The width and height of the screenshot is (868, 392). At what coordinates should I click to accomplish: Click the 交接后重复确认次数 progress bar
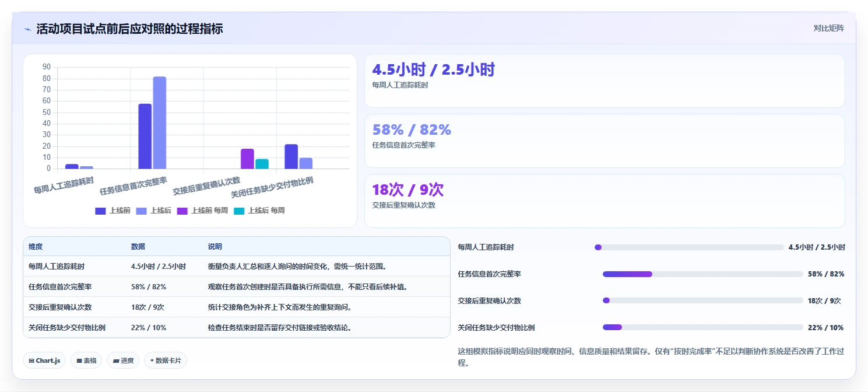point(703,300)
